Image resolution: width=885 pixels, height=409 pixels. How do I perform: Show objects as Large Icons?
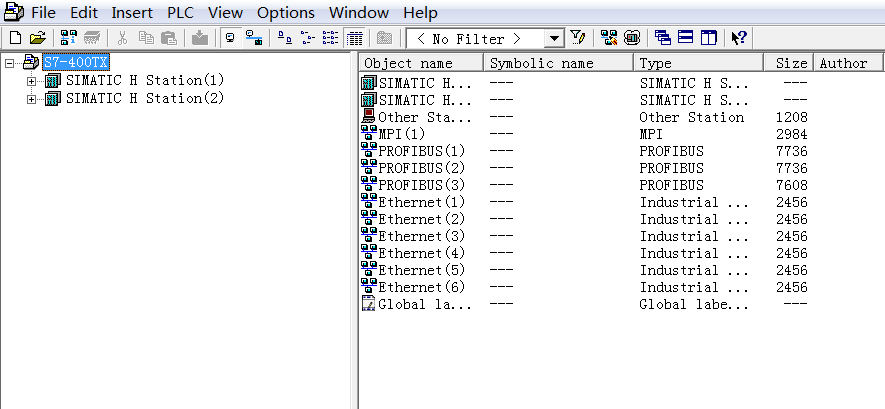(285, 38)
